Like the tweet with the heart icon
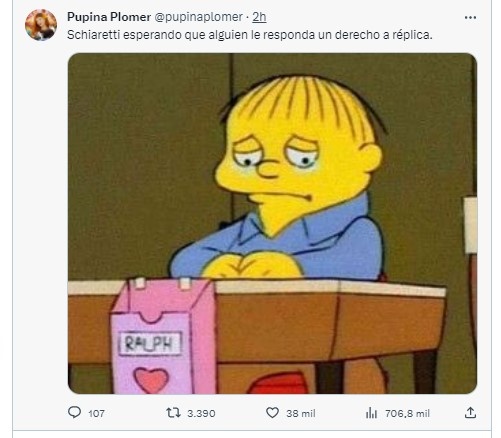 tap(272, 413)
